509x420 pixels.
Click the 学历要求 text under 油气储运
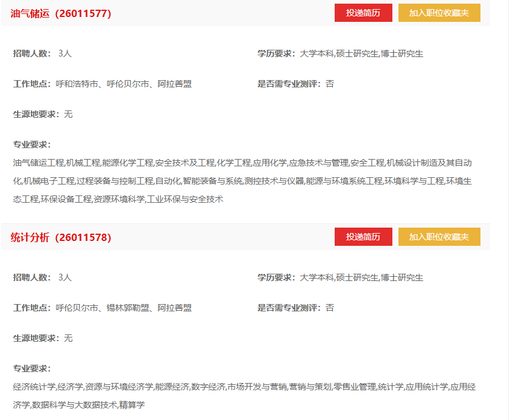point(340,53)
